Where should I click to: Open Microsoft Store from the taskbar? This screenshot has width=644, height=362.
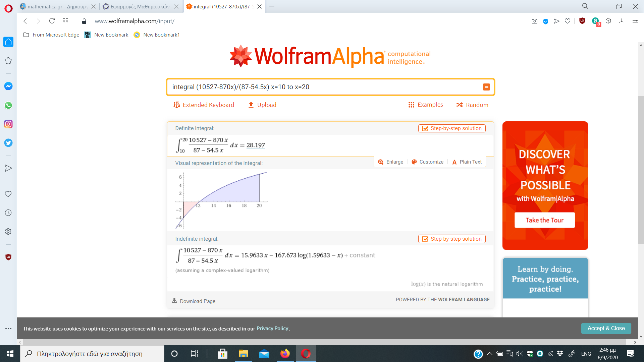(222, 354)
